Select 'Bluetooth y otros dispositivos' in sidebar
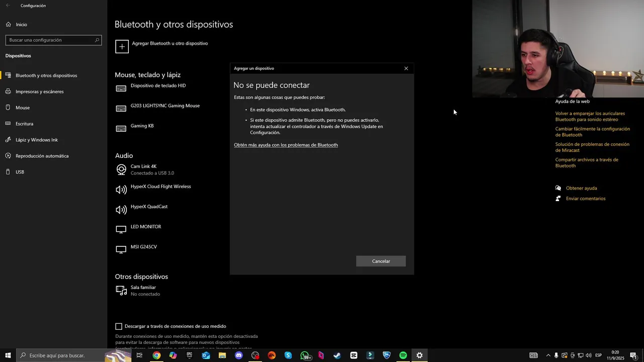This screenshot has width=644, height=362. coord(46,75)
